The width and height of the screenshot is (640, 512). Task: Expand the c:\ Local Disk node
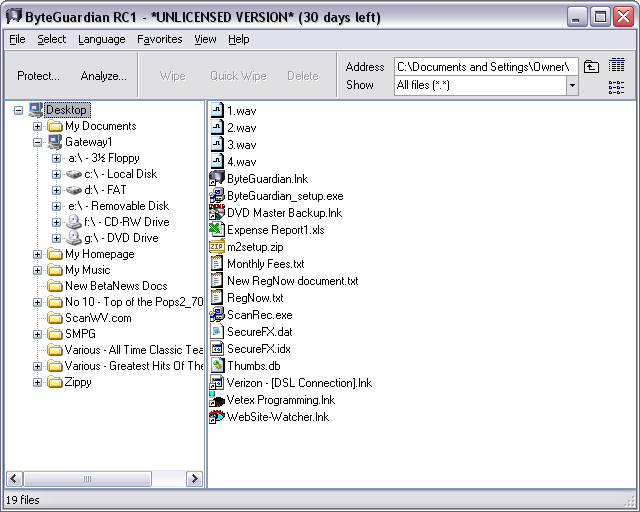coord(56,174)
